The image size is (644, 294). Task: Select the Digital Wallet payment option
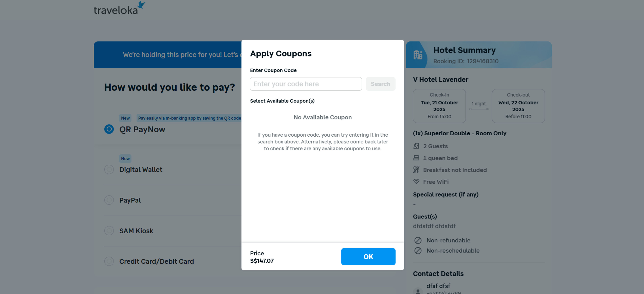click(109, 170)
